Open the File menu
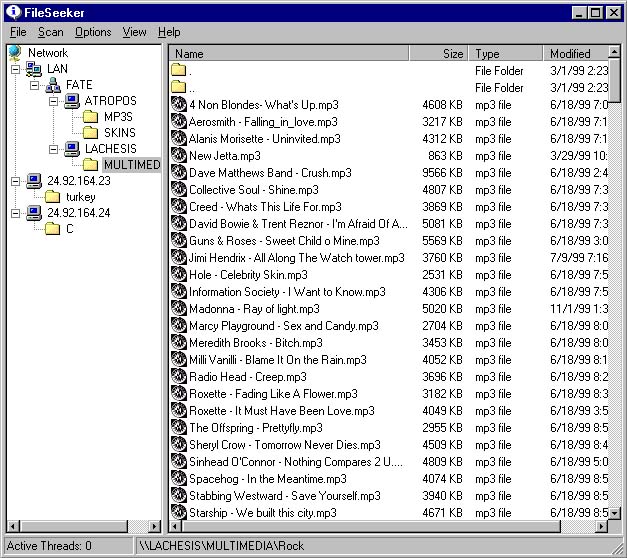The image size is (627, 558). tap(18, 32)
